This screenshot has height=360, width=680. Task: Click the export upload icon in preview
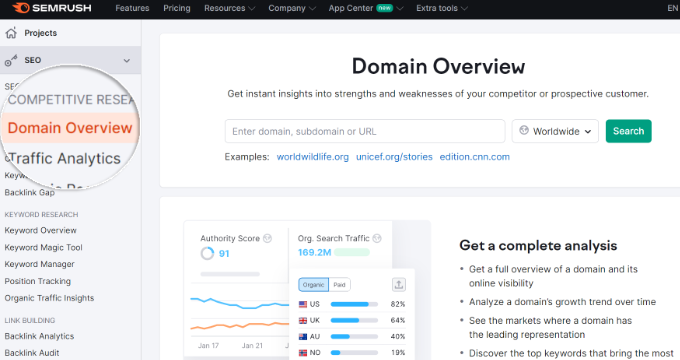(399, 285)
